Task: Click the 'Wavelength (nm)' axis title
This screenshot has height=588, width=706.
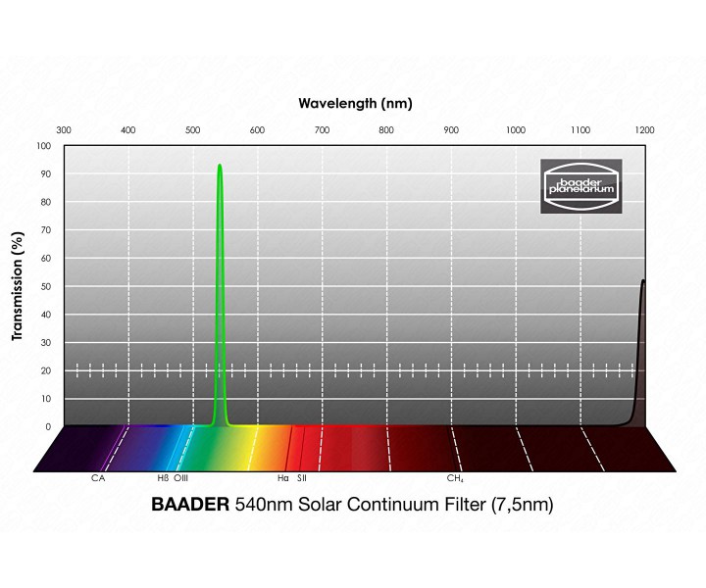Action: pos(355,103)
